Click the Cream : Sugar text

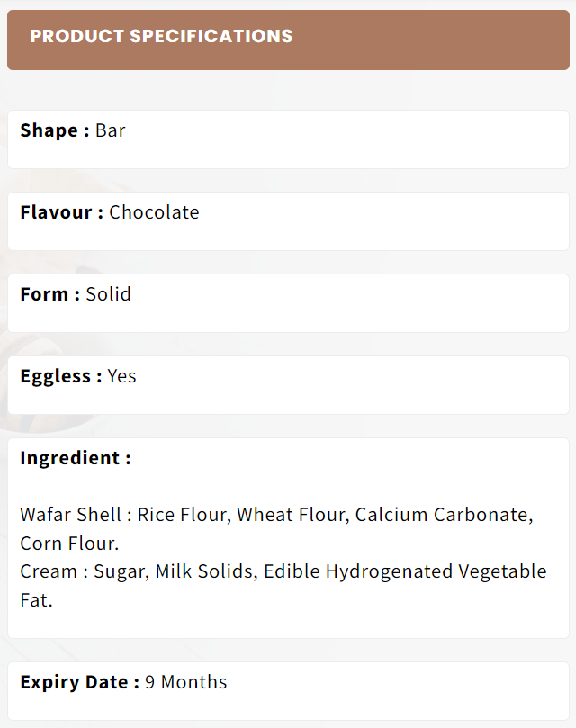[x=85, y=571]
